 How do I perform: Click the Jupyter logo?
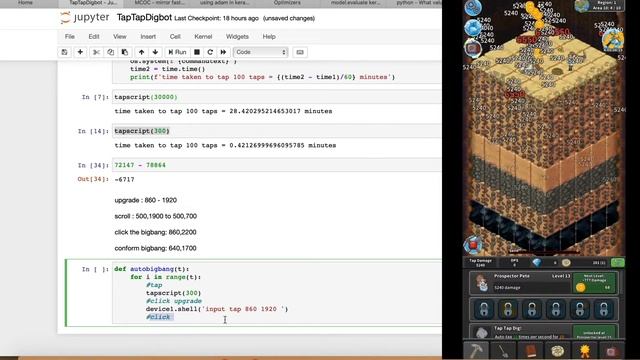(85, 18)
